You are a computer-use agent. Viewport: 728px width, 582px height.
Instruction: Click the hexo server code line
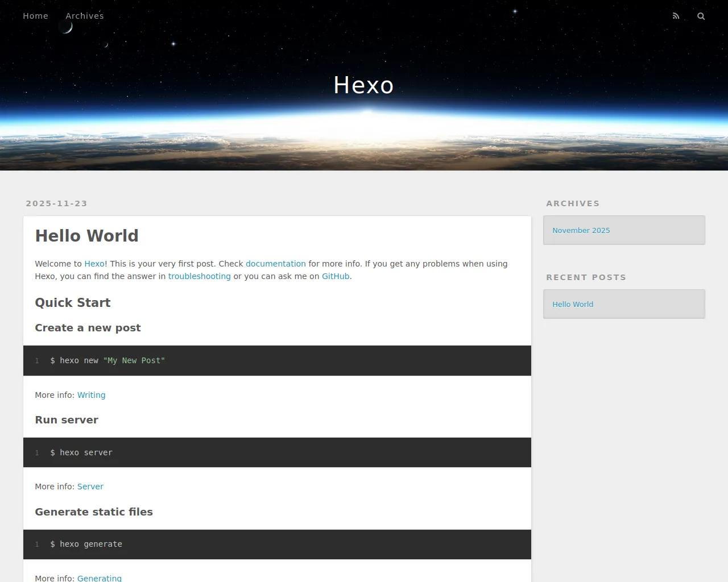click(x=81, y=452)
